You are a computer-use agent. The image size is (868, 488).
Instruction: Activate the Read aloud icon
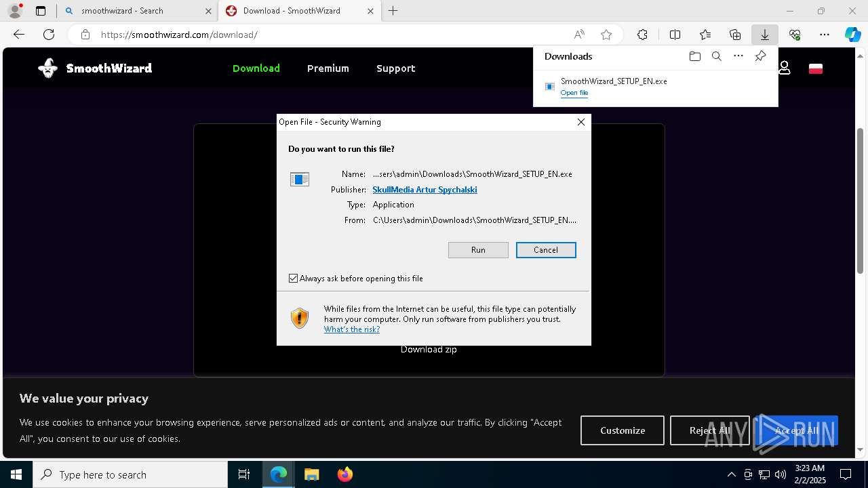pyautogui.click(x=579, y=35)
